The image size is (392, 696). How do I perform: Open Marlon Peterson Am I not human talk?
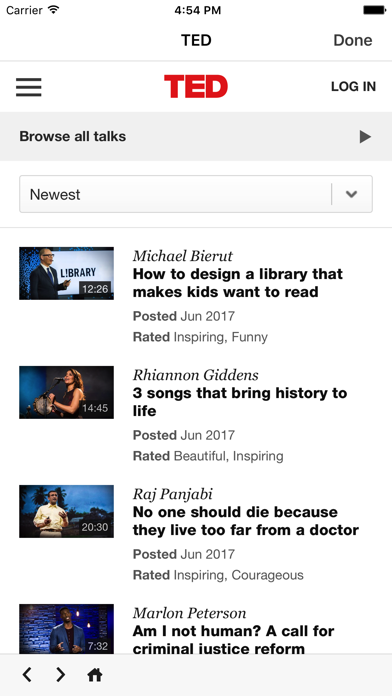point(234,639)
